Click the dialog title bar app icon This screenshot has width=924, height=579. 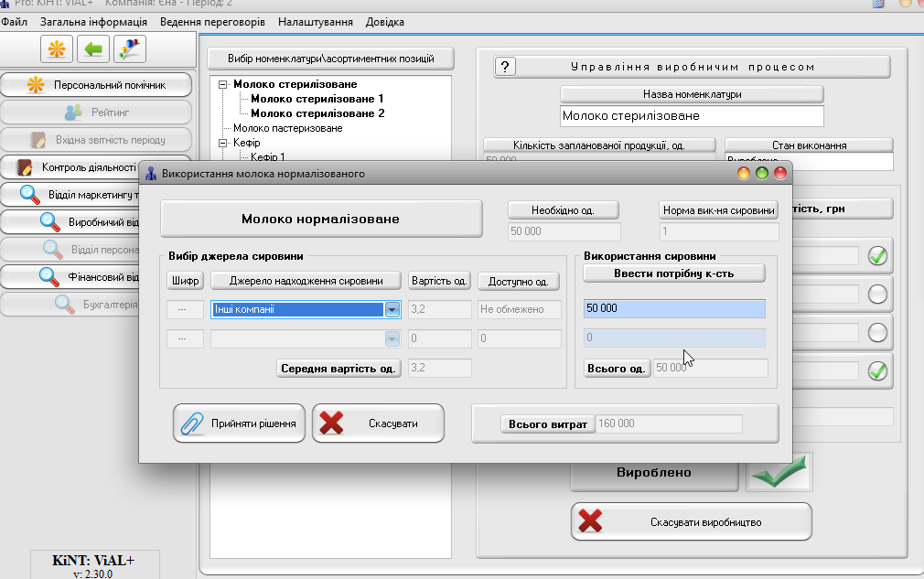(x=151, y=173)
